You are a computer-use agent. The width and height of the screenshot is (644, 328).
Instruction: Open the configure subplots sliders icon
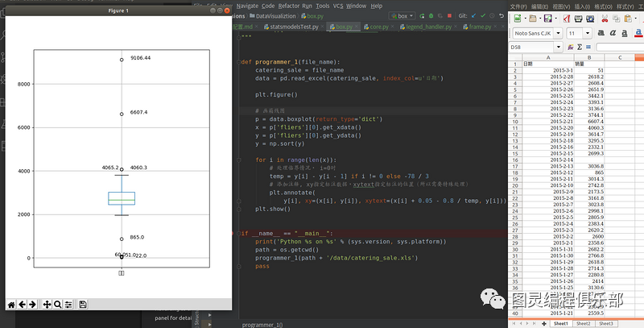[68, 305]
